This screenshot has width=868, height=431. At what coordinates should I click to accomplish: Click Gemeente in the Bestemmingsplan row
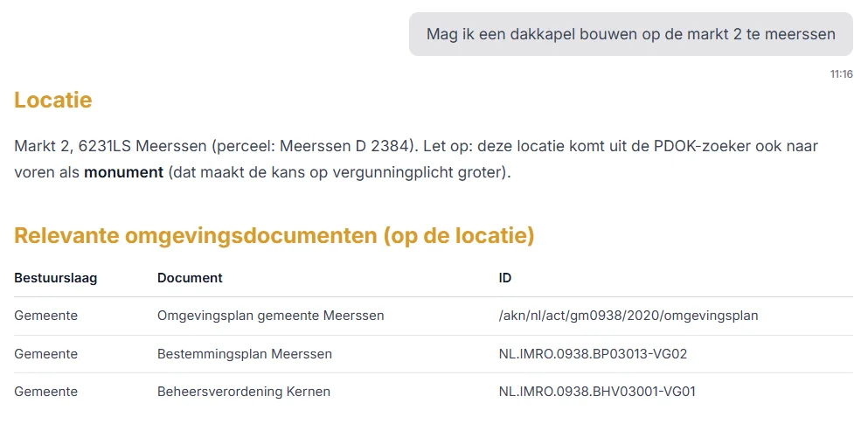coord(45,354)
